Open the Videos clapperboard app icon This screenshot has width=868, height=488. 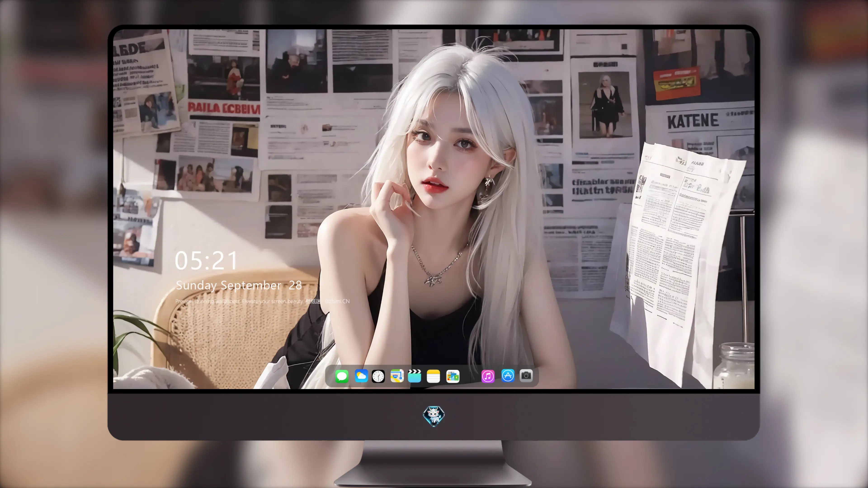click(415, 376)
